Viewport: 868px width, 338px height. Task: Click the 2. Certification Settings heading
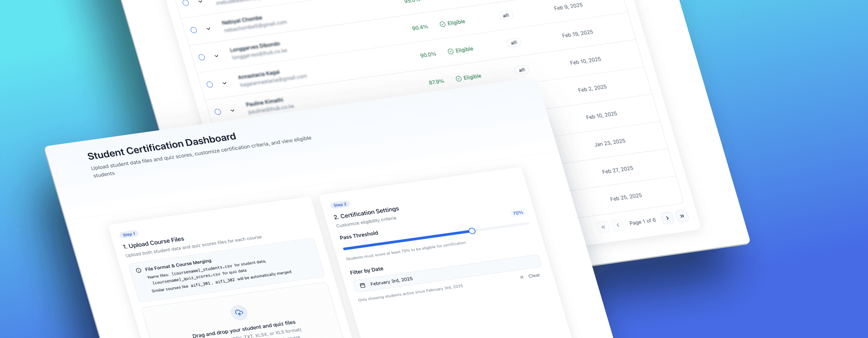pyautogui.click(x=366, y=213)
